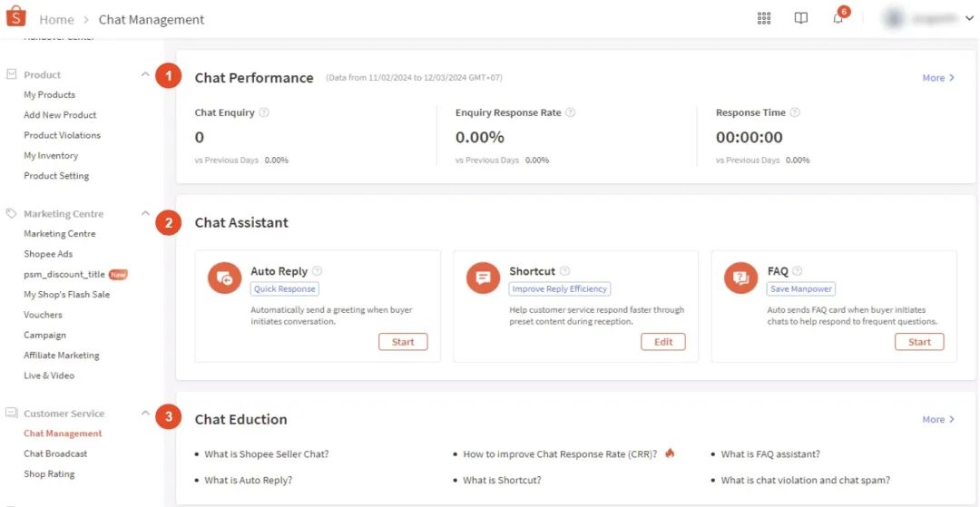This screenshot has width=980, height=507.
Task: Open the seller education book icon
Action: pyautogui.click(x=801, y=18)
